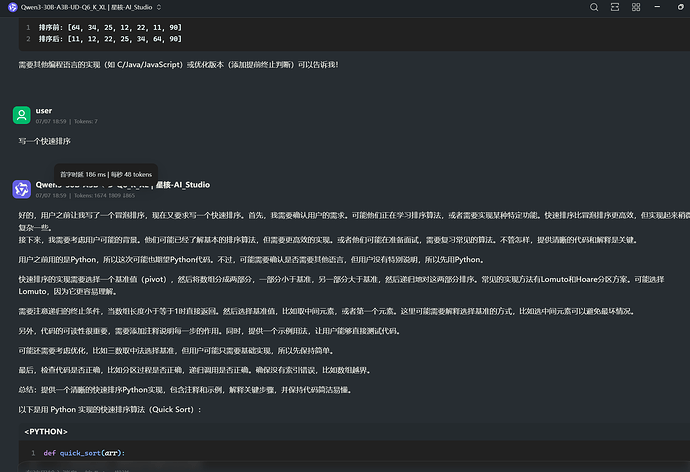Click the output line '排序前: [64, 34, 25, 12, 22, 11, 90]'
The image size is (690, 472).
(110, 27)
